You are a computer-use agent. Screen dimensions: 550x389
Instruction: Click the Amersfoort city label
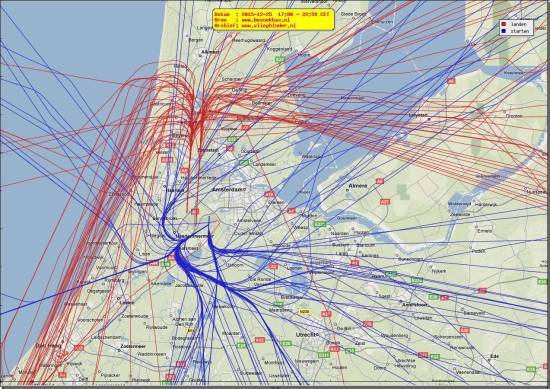(x=415, y=305)
